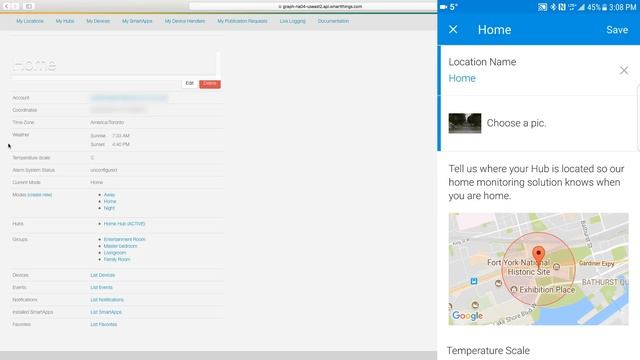Viewport: 640px width, 360px height.
Task: Click the blurred Account email value
Action: click(x=129, y=98)
